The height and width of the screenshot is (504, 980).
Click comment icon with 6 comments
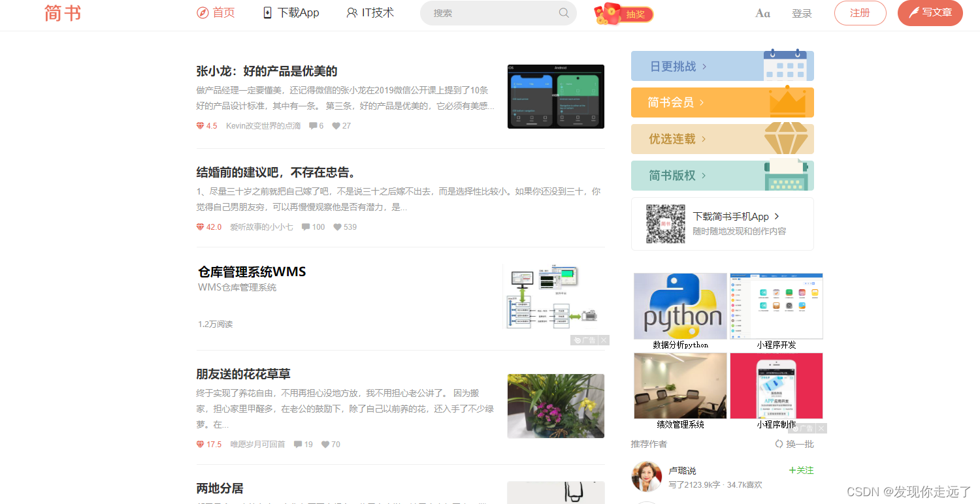coord(313,126)
